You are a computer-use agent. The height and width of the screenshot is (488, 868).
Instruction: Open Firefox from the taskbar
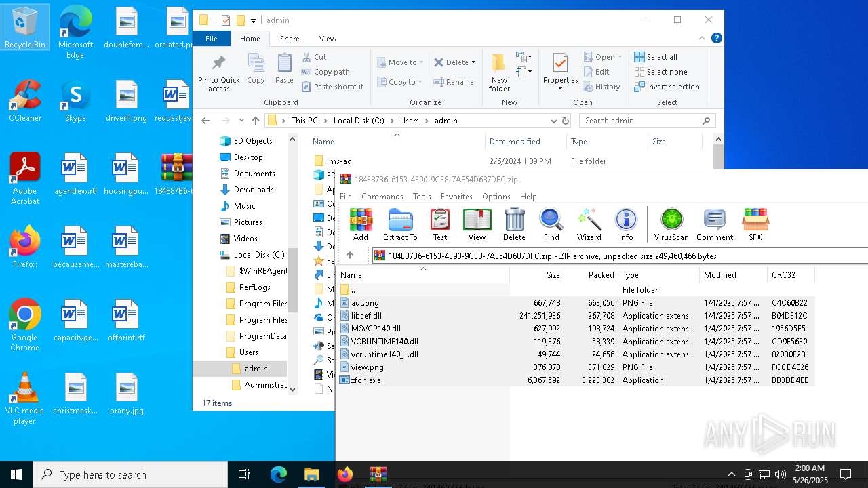tap(345, 474)
